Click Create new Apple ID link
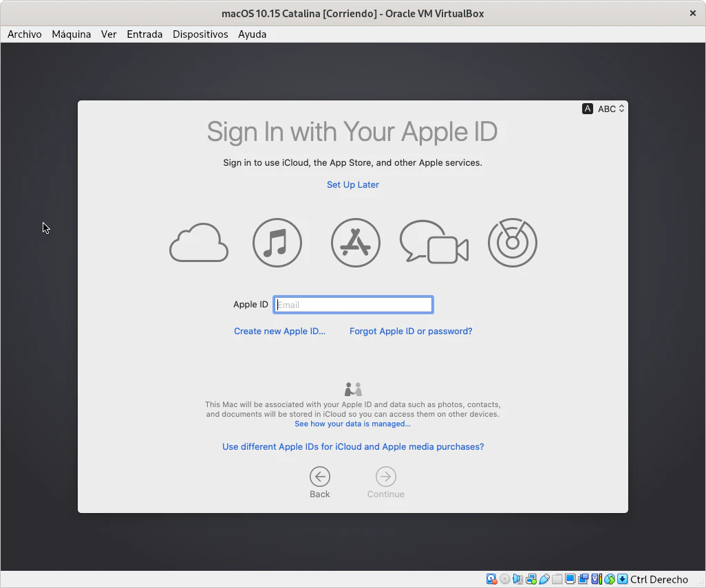 (279, 331)
